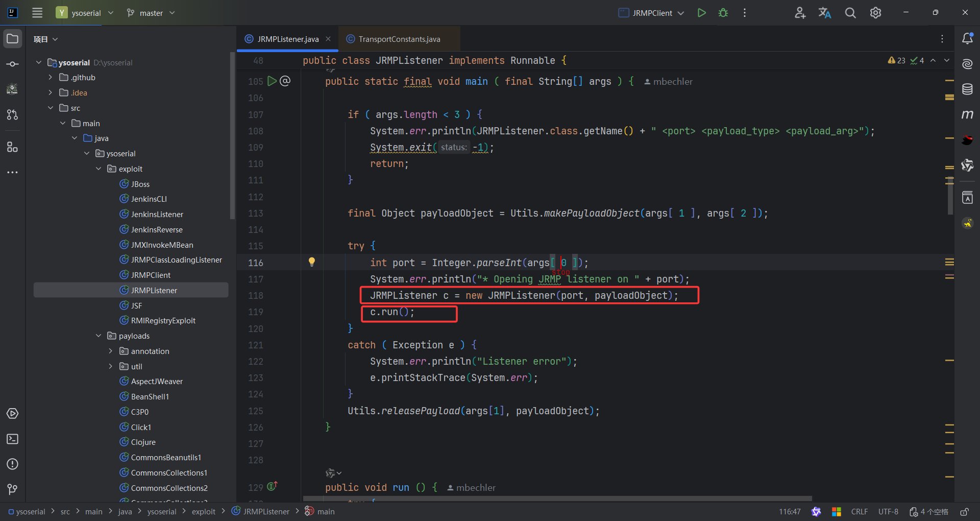
Task: Open the 项目 view selector dropdown
Action: pyautogui.click(x=46, y=39)
